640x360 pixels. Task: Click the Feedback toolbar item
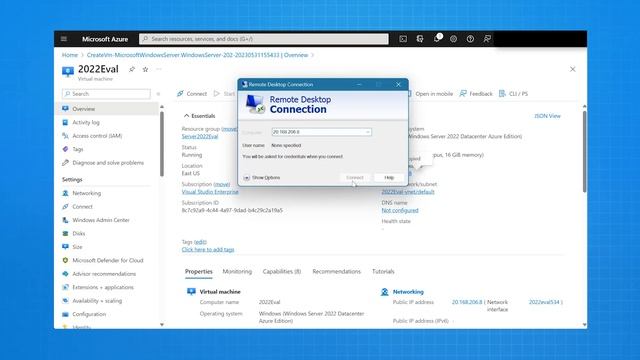pyautogui.click(x=476, y=94)
